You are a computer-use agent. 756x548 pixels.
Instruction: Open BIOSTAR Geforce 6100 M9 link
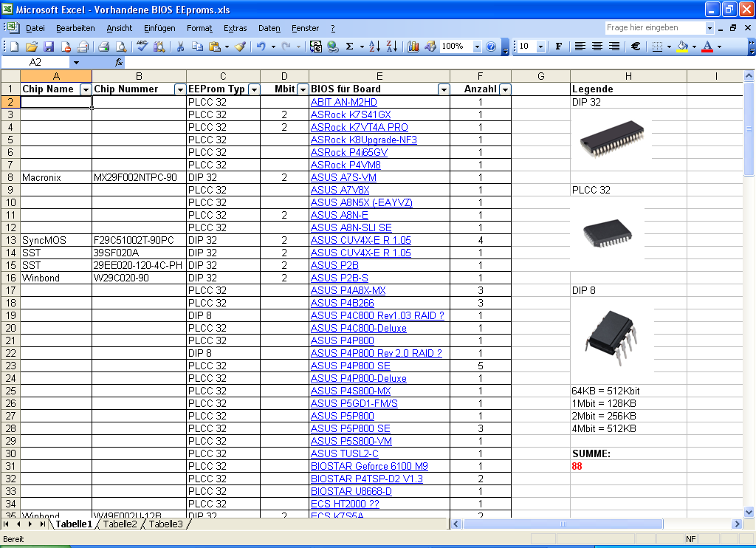(x=369, y=466)
